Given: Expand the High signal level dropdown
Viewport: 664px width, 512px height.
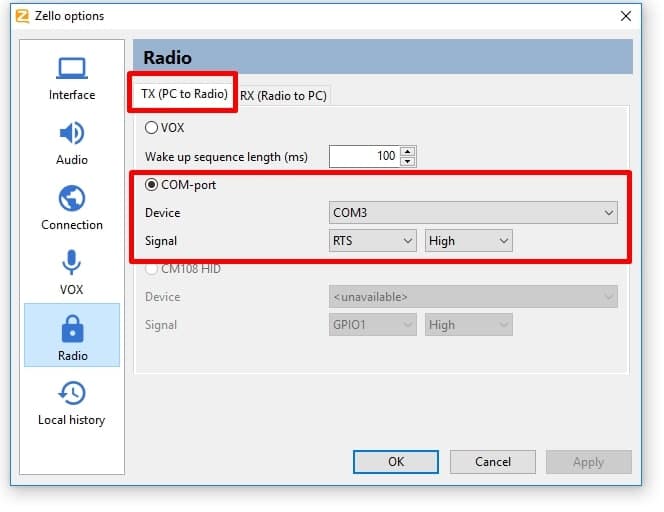Looking at the screenshot, I should (x=468, y=241).
